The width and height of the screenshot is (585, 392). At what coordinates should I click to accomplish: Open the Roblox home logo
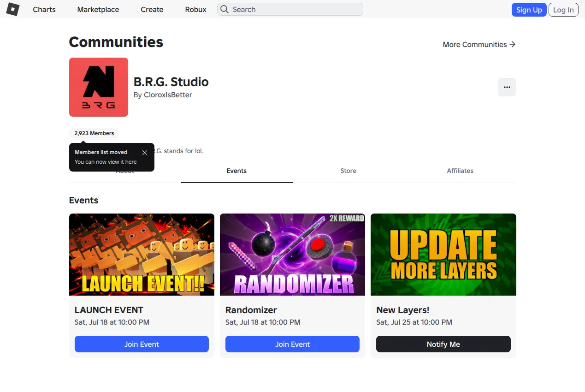point(12,9)
